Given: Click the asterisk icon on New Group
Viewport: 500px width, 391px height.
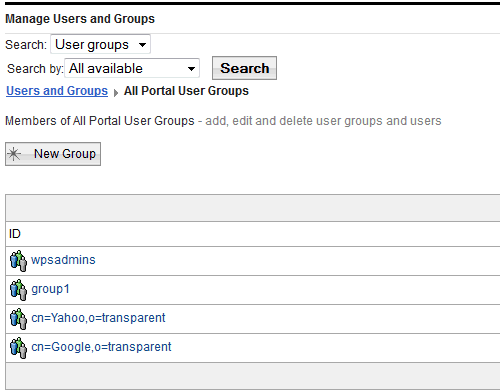Looking at the screenshot, I should (14, 154).
